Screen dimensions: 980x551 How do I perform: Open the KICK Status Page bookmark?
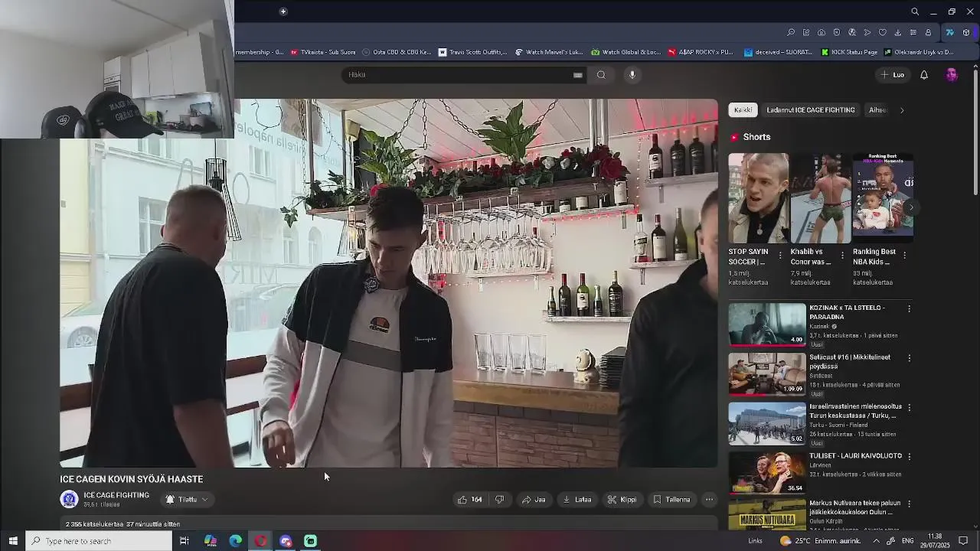849,52
